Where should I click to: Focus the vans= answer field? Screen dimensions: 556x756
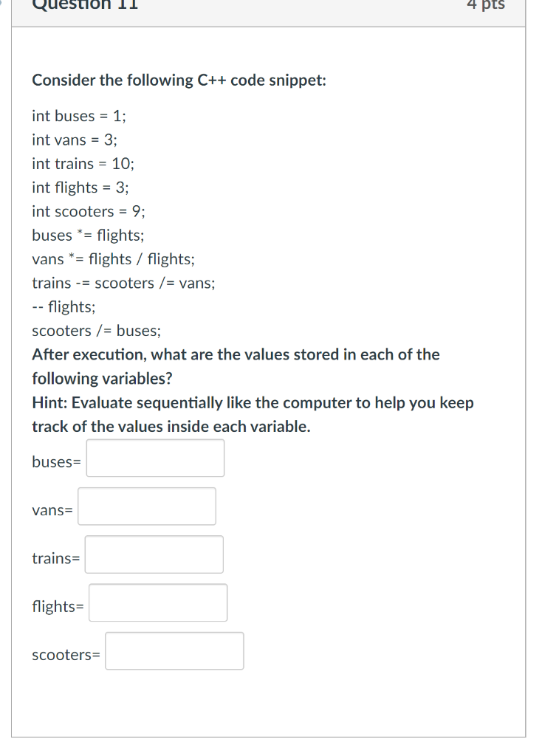(147, 506)
